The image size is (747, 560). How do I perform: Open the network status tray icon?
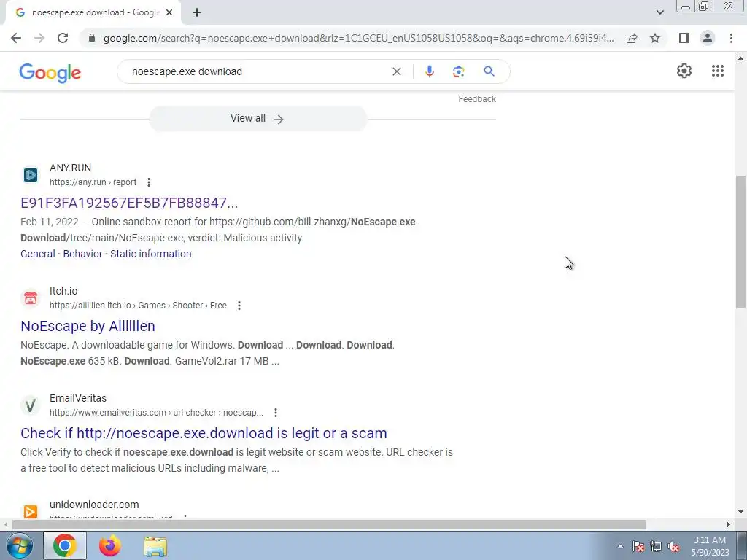[x=656, y=547]
